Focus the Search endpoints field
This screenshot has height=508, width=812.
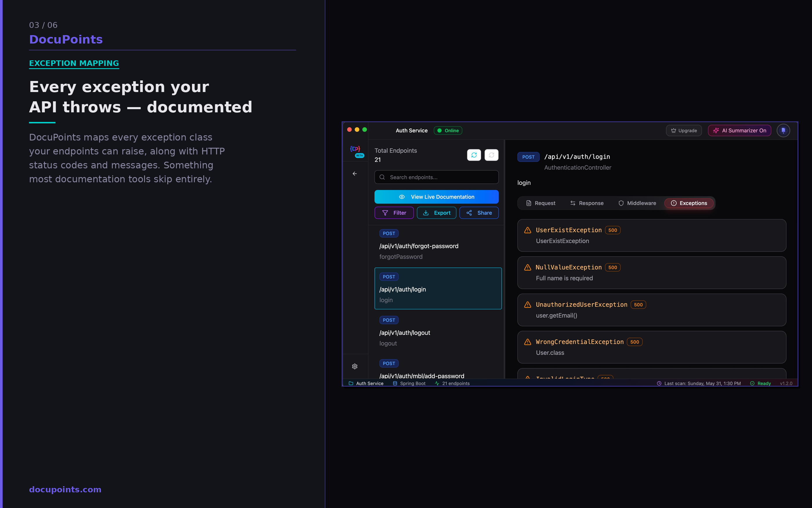coord(436,177)
